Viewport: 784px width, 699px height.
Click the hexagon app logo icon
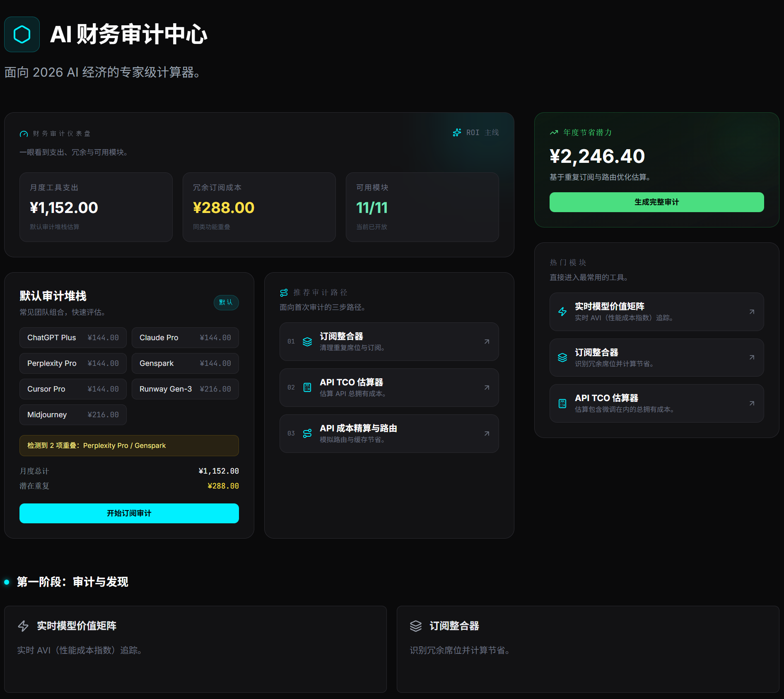click(22, 34)
